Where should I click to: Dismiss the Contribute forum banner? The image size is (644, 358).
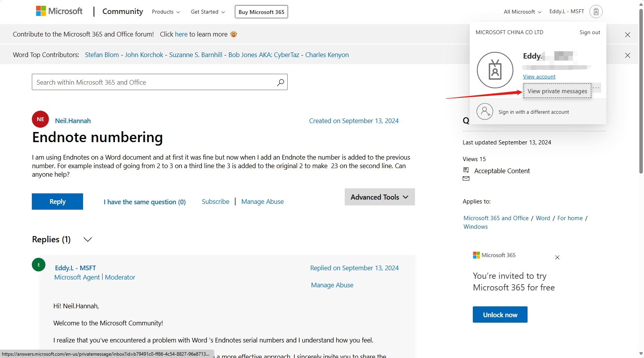click(628, 35)
